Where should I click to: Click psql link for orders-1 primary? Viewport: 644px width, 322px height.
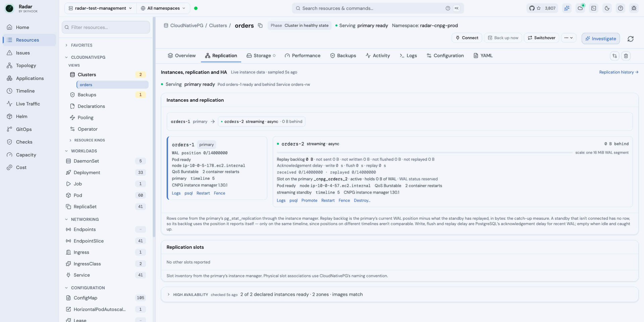[x=189, y=193]
